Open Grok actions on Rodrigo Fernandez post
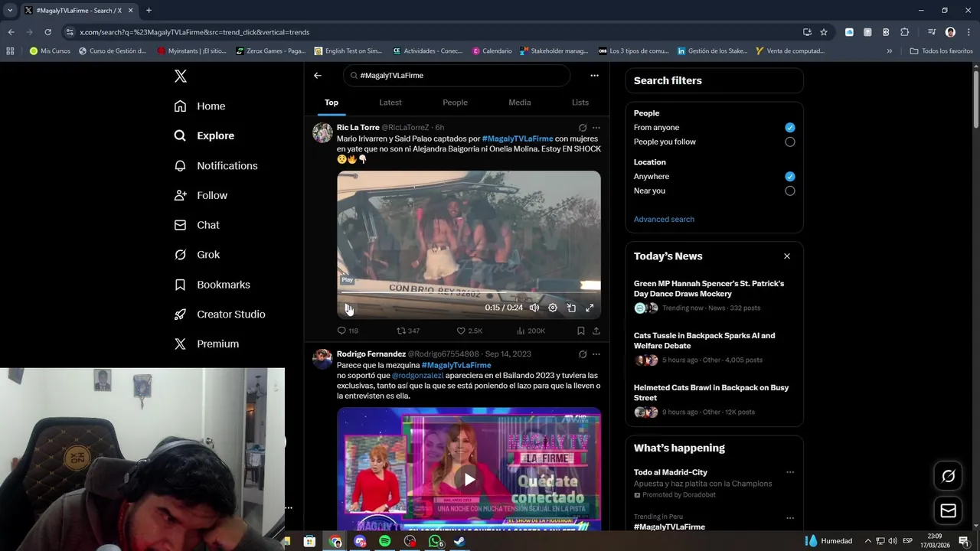 (583, 354)
